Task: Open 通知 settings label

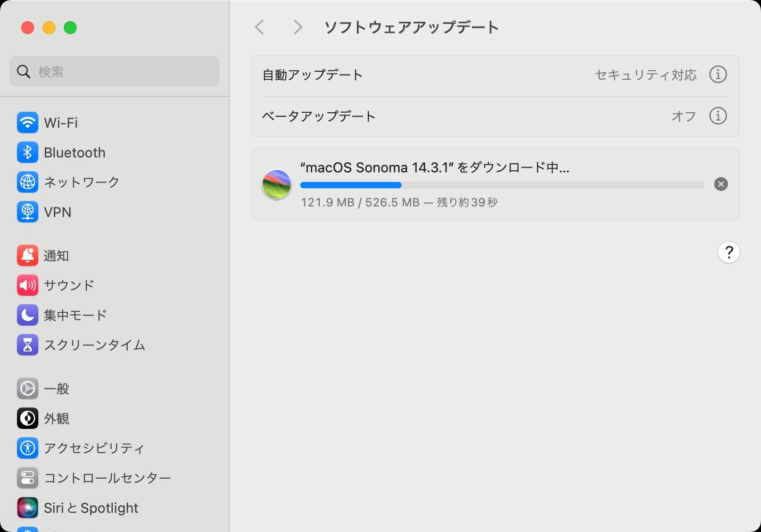Action: point(56,256)
